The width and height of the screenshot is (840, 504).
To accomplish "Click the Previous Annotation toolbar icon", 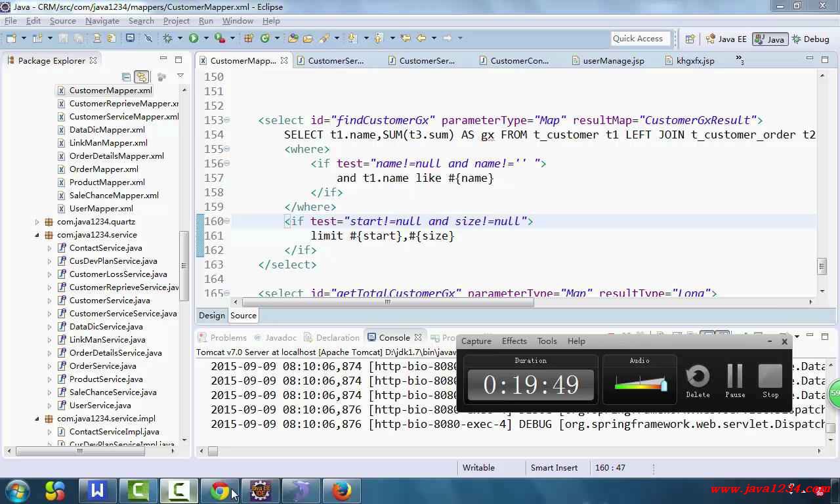I will (379, 38).
